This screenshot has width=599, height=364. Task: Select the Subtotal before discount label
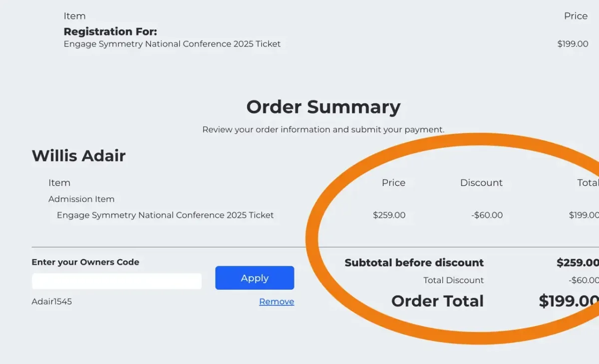tap(414, 263)
